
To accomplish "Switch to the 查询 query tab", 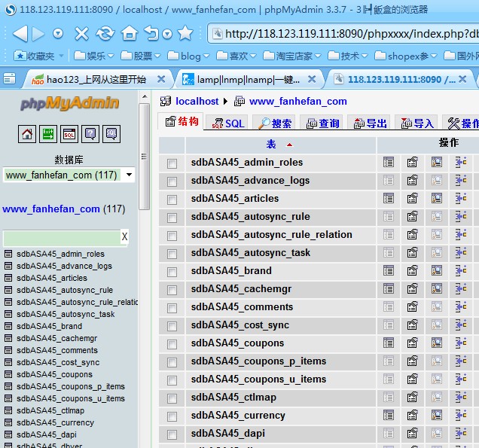I will click(322, 123).
